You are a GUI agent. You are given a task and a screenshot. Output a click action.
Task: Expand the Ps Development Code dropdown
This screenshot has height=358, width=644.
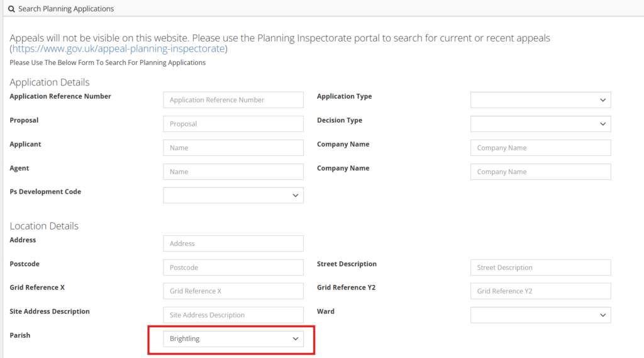[x=233, y=196]
